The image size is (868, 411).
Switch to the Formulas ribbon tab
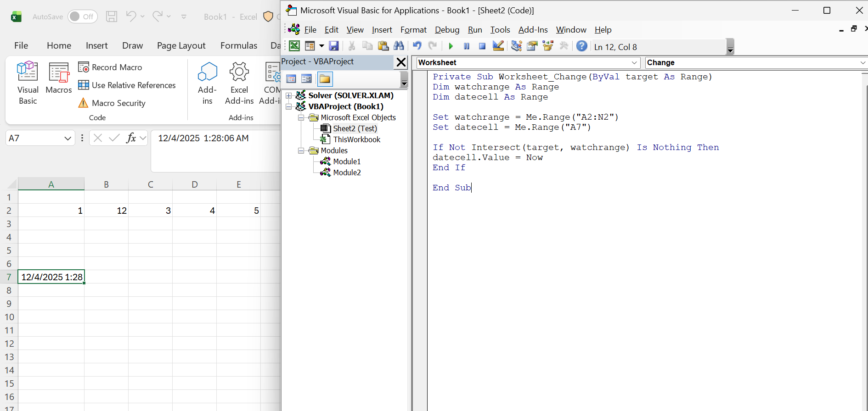pyautogui.click(x=239, y=45)
